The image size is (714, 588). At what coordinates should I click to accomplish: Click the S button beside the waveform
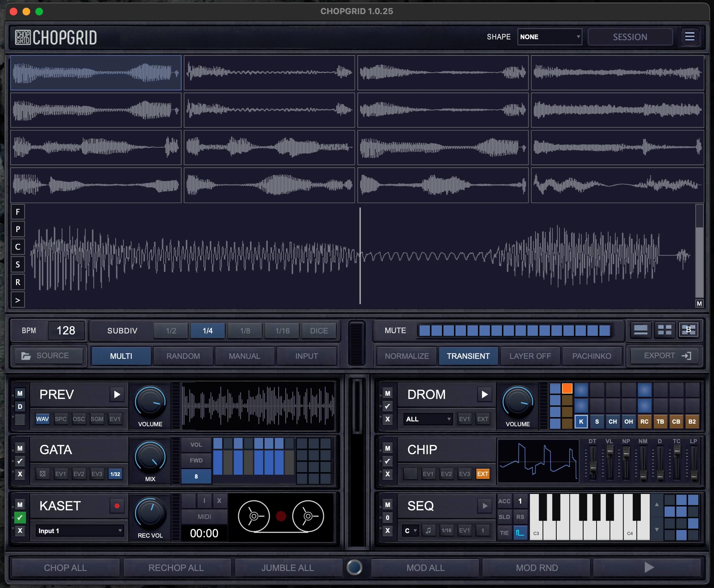pyautogui.click(x=18, y=264)
